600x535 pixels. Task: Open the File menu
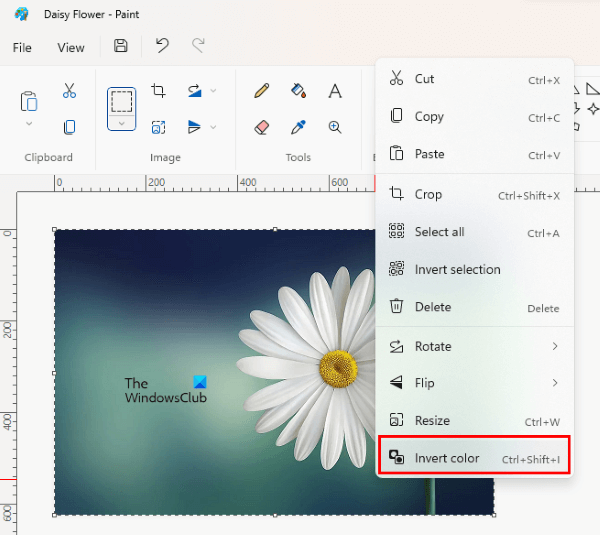pos(22,47)
